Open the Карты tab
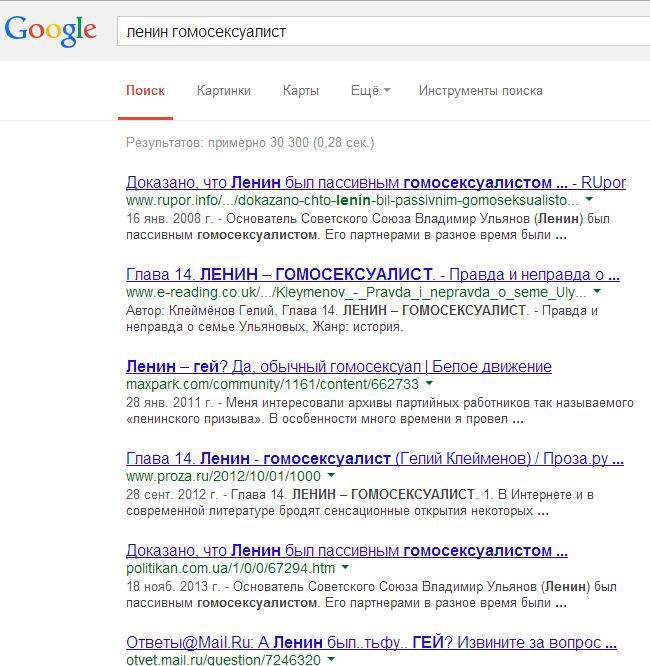This screenshot has width=650, height=666. [300, 91]
